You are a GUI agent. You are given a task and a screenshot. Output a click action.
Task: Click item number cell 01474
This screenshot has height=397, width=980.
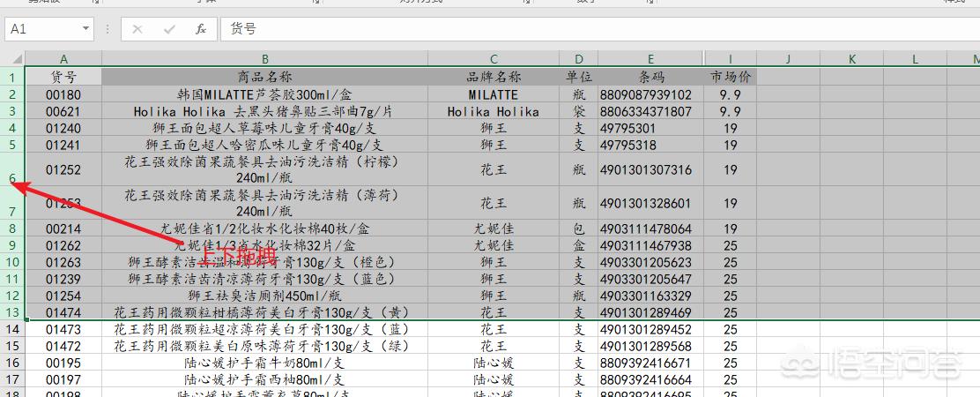click(63, 312)
